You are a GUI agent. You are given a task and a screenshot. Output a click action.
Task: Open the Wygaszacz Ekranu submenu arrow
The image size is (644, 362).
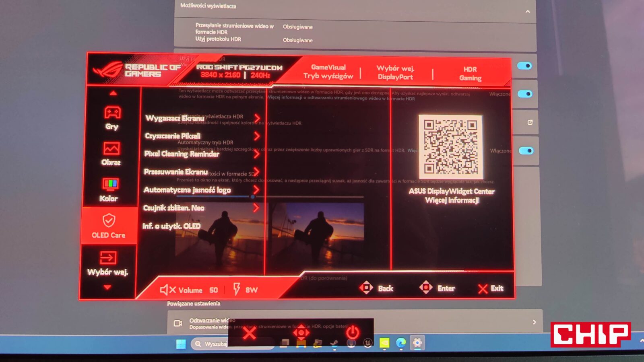[x=257, y=118]
